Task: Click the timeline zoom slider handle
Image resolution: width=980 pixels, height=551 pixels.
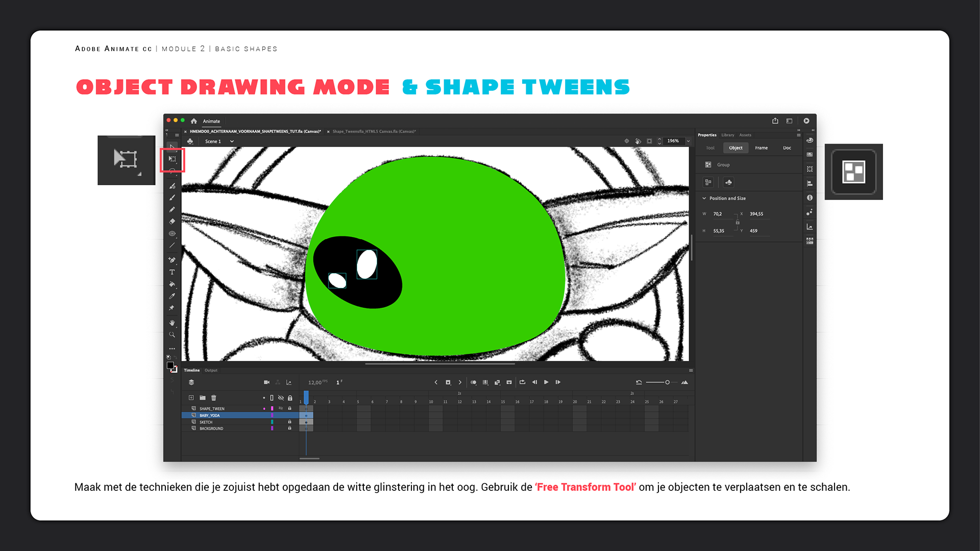Action: [x=667, y=382]
